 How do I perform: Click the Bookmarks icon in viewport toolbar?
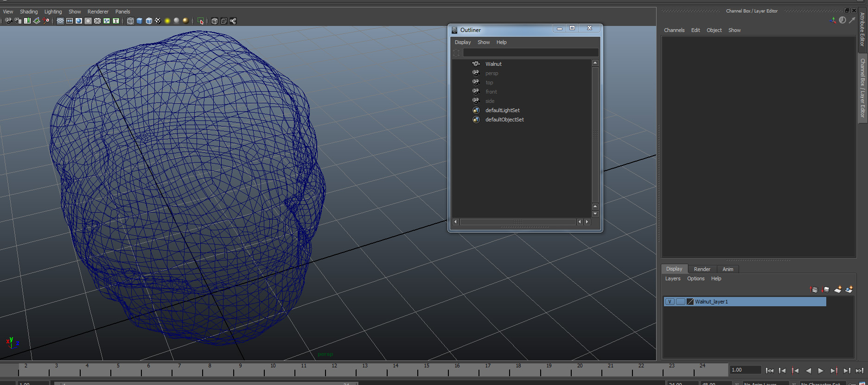(x=27, y=21)
